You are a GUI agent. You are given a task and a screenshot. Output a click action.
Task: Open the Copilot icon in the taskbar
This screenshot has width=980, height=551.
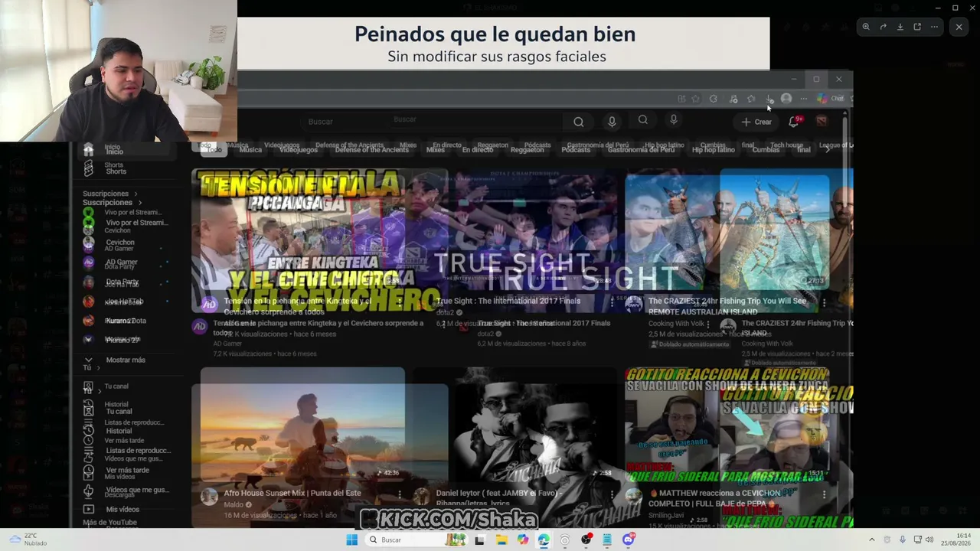pyautogui.click(x=523, y=540)
